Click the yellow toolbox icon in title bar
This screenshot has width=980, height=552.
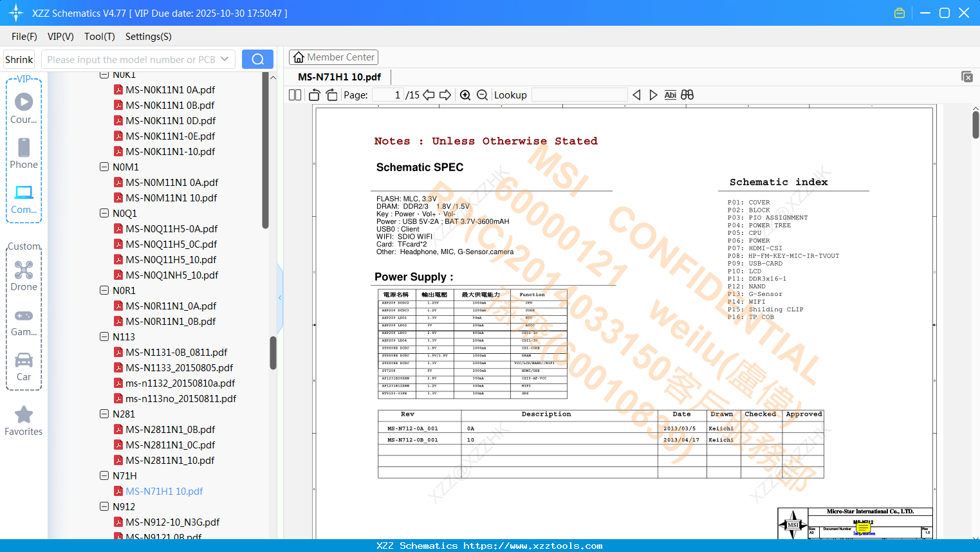(x=900, y=13)
